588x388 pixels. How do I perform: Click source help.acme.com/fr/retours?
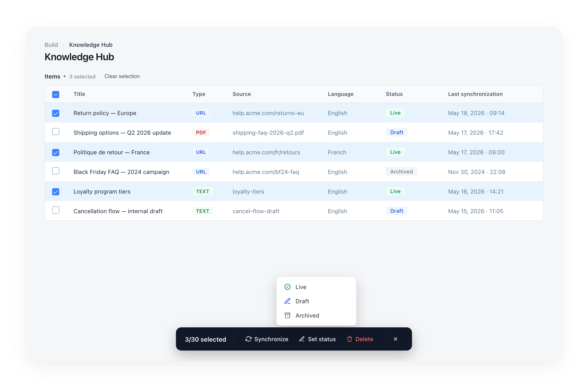[266, 152]
